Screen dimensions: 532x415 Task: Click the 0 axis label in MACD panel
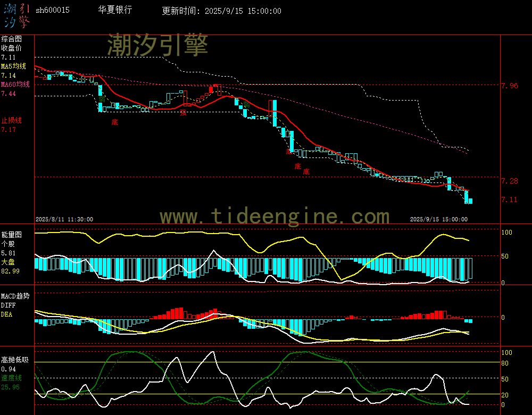[x=503, y=318]
